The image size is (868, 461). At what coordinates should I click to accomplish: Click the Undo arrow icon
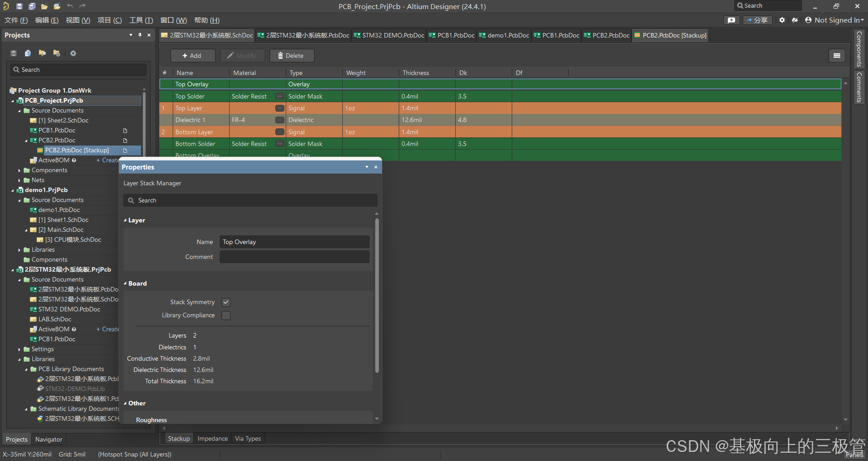pos(70,6)
